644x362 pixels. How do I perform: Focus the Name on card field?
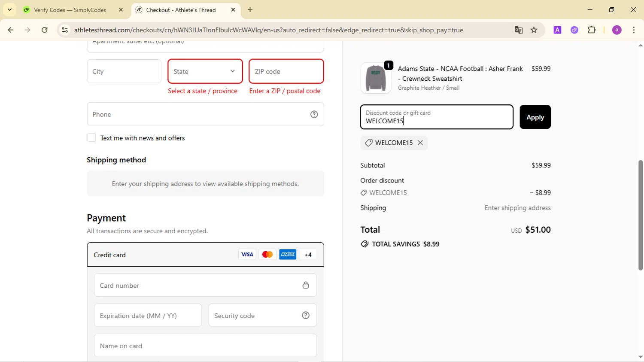(x=205, y=346)
